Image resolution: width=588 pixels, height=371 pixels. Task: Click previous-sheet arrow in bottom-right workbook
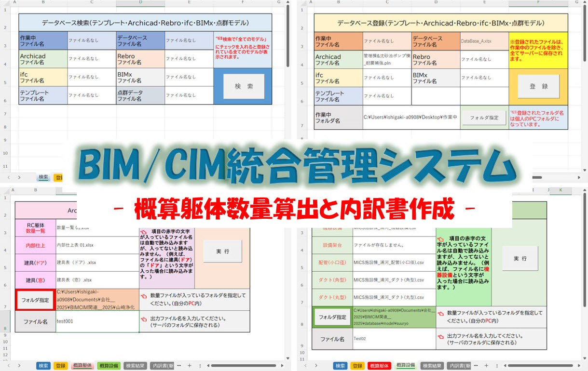(305, 366)
